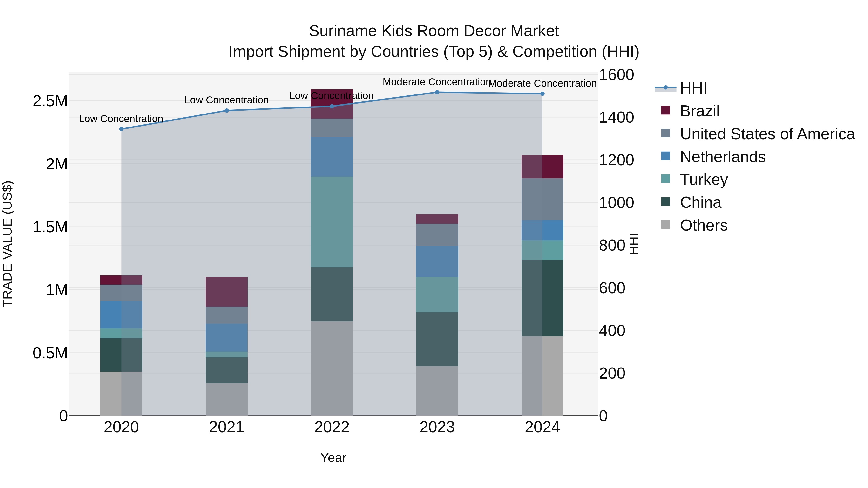Click 2024 United States of America segment
Viewport: 868px width, 488px height.
(x=542, y=199)
